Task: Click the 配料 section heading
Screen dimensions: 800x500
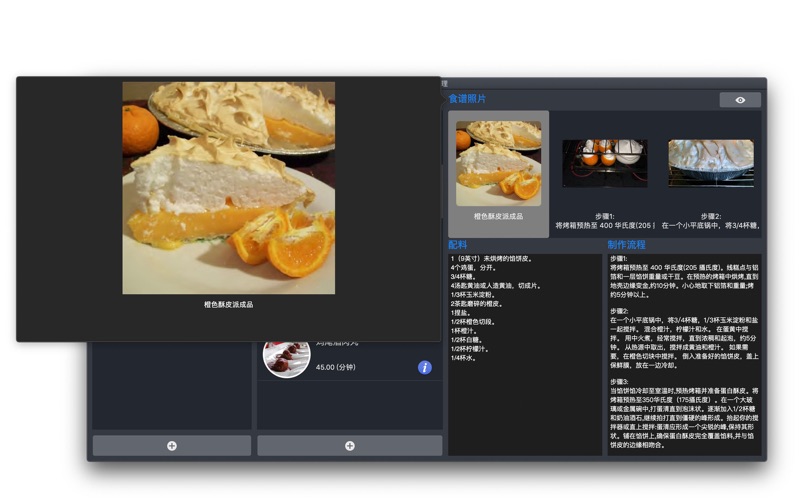Action: [x=457, y=245]
